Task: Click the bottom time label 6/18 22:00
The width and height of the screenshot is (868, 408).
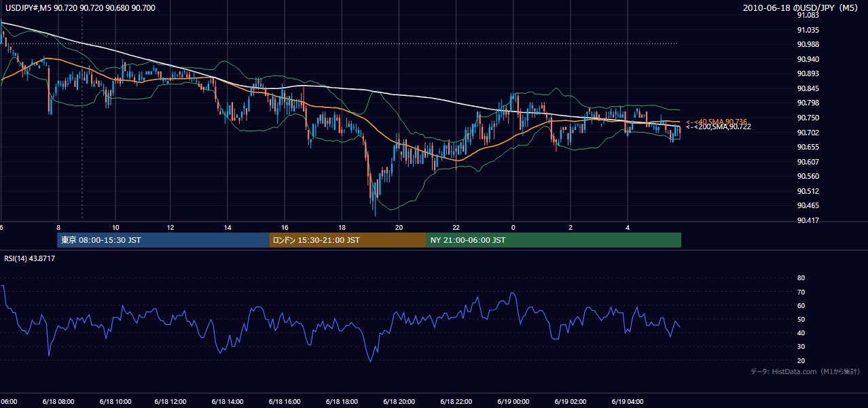Action: pos(456,402)
